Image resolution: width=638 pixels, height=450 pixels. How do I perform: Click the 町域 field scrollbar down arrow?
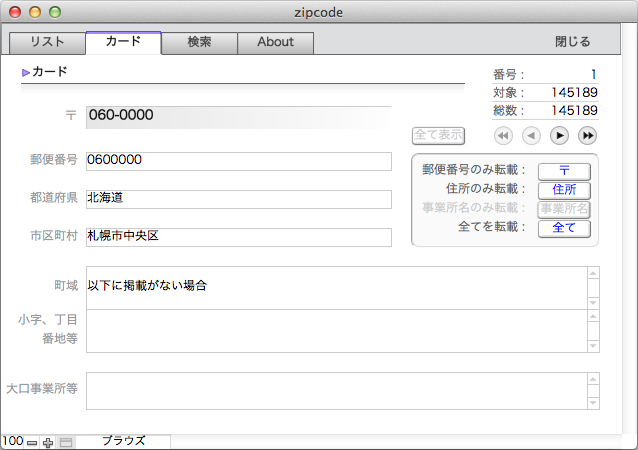(x=593, y=302)
